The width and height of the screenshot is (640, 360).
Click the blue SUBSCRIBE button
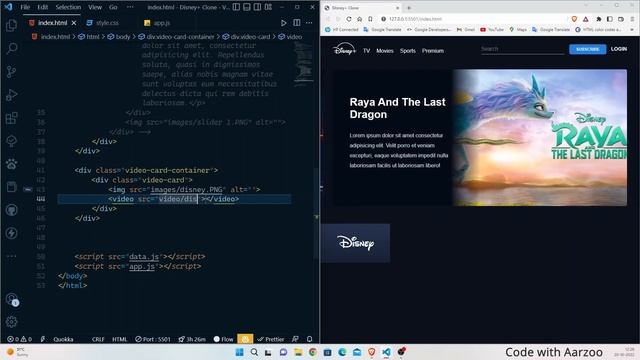coord(587,49)
